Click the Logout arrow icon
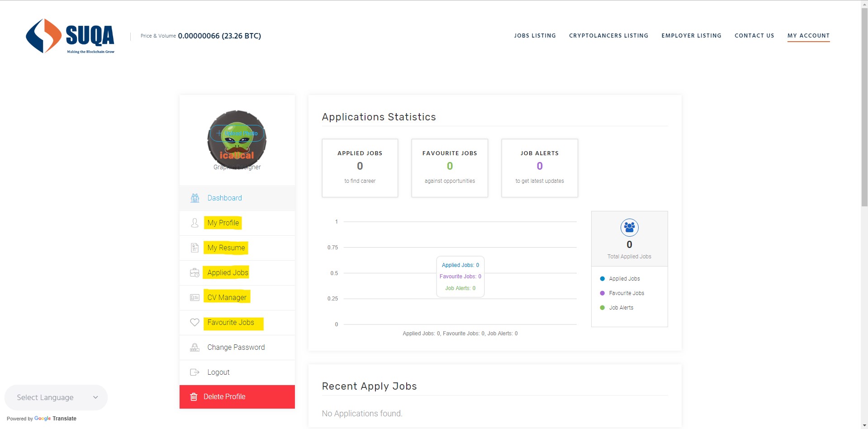This screenshot has height=429, width=868. click(x=195, y=372)
